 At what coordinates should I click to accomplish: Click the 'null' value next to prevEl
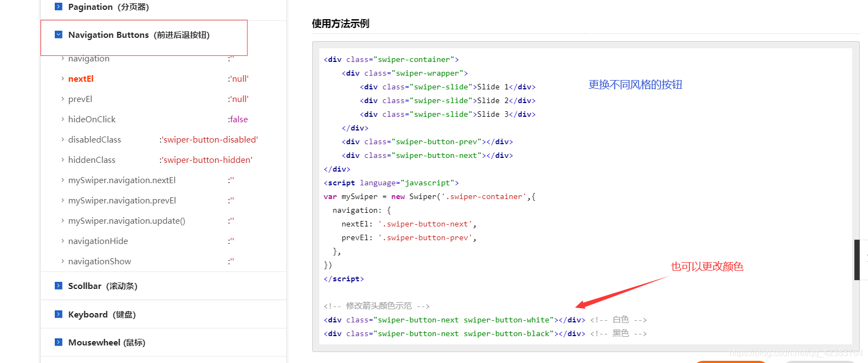(x=238, y=99)
